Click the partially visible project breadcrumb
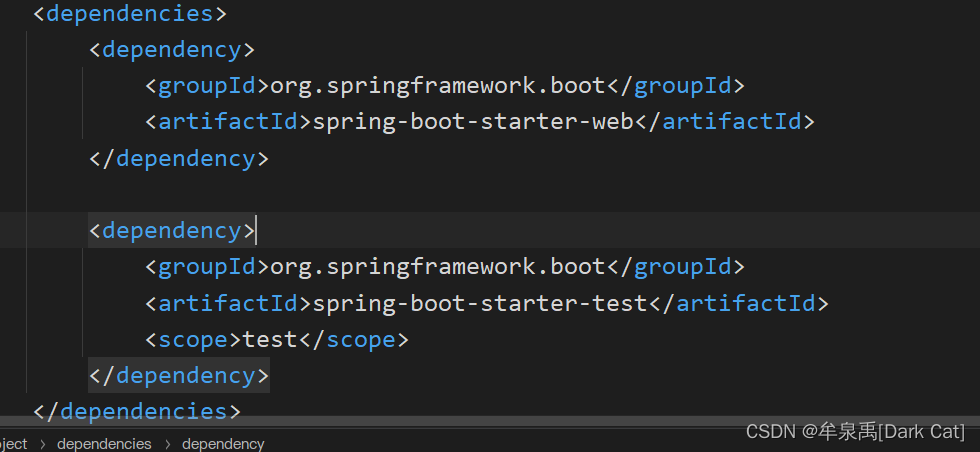980x452 pixels. click(14, 443)
